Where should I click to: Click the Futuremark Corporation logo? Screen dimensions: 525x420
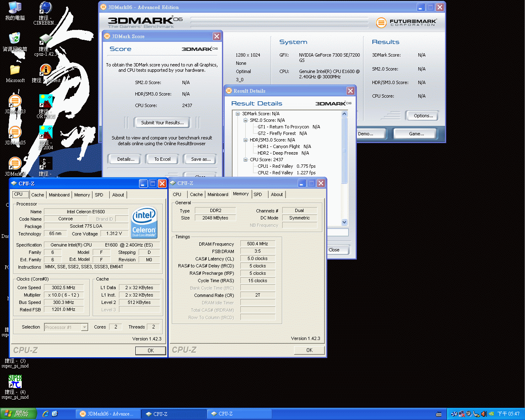tap(406, 22)
